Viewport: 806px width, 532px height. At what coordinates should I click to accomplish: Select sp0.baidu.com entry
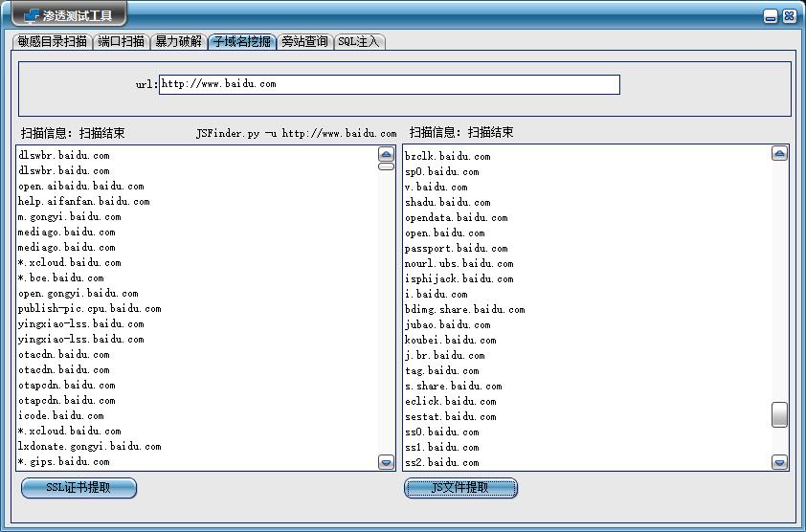(442, 171)
